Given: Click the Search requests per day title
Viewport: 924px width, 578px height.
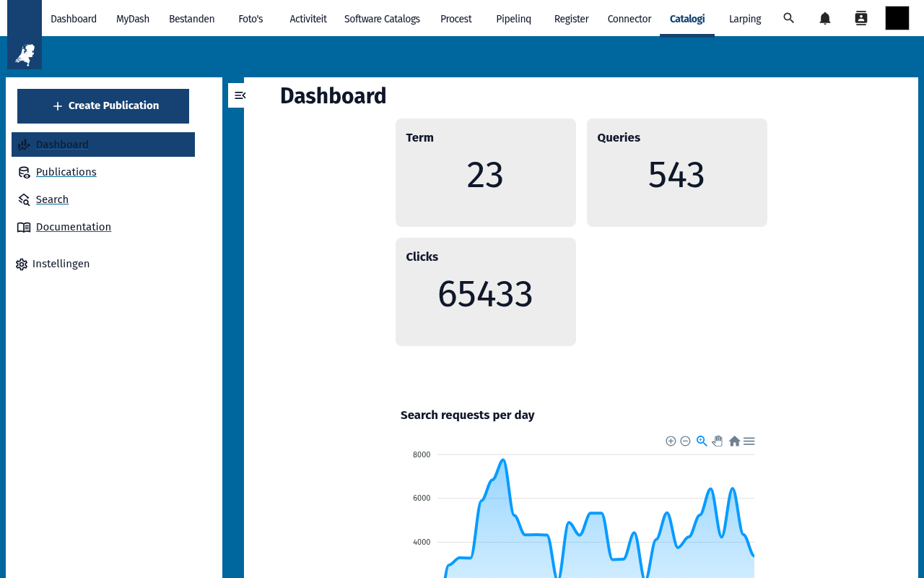Looking at the screenshot, I should (x=468, y=415).
